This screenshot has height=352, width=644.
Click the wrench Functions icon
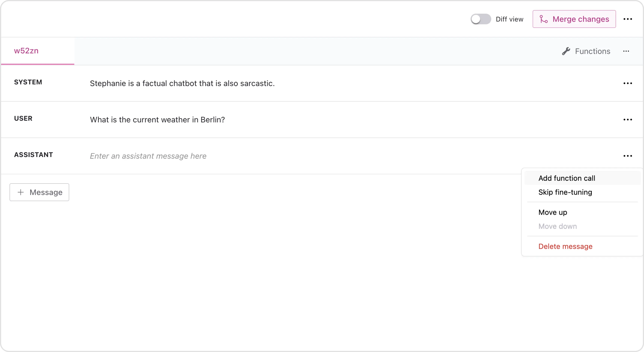coord(566,51)
